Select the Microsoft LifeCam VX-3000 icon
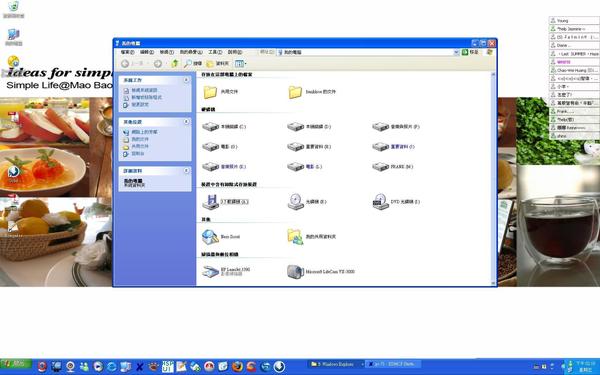Viewport: 600px width, 375px height. pyautogui.click(x=295, y=272)
